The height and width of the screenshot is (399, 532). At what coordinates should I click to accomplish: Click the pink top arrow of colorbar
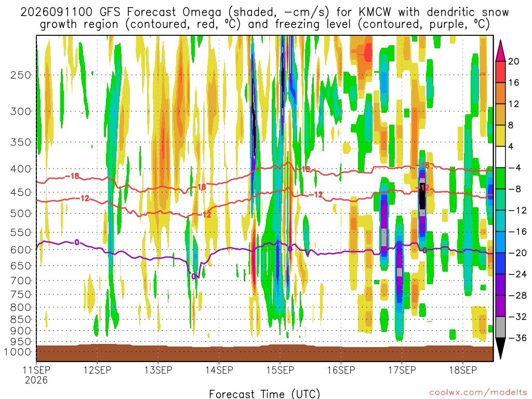click(x=500, y=50)
